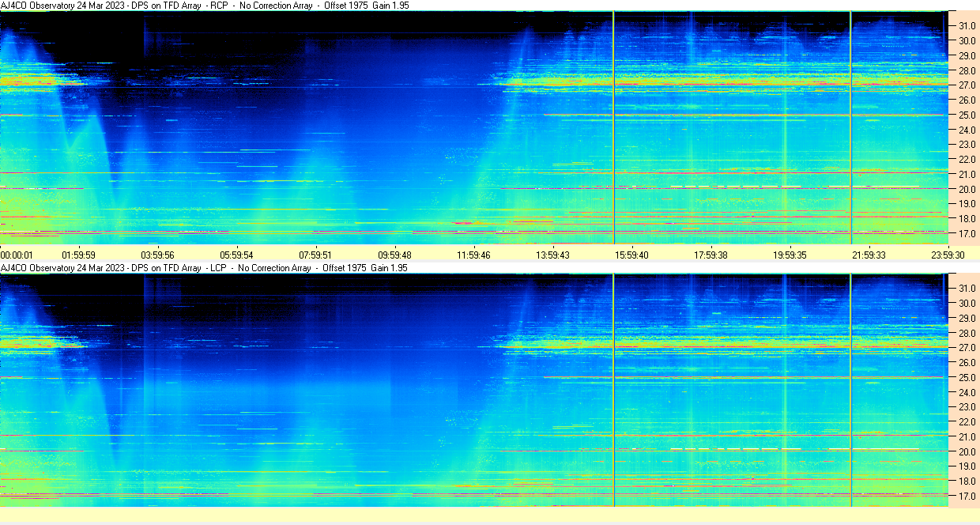Screen dimensions: 980x525
Task: Click first yellow vertical line in RCP spectrogram
Action: click(613, 127)
